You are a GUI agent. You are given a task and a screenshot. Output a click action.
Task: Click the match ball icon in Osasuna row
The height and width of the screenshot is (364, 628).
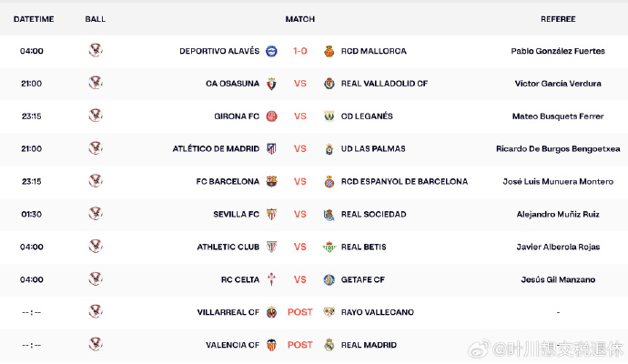[x=95, y=83]
